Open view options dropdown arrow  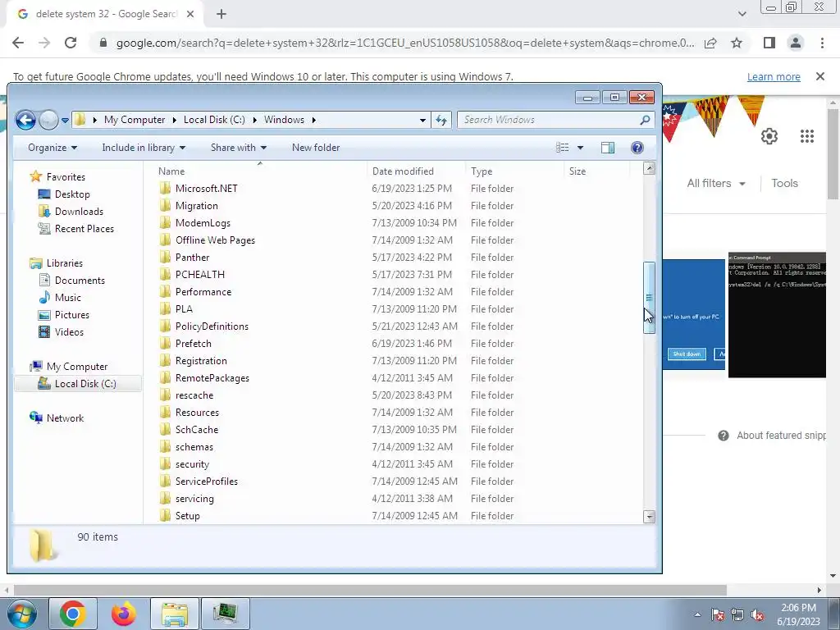pos(580,148)
